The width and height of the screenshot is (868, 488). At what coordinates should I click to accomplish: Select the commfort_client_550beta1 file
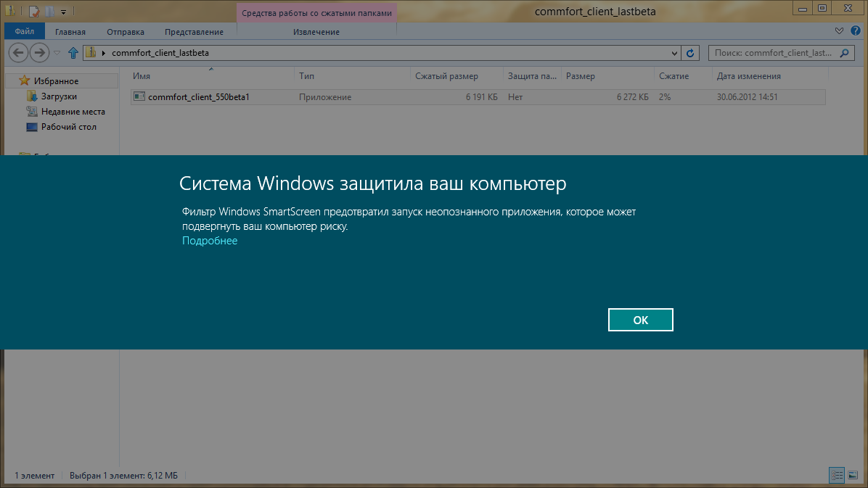(198, 96)
